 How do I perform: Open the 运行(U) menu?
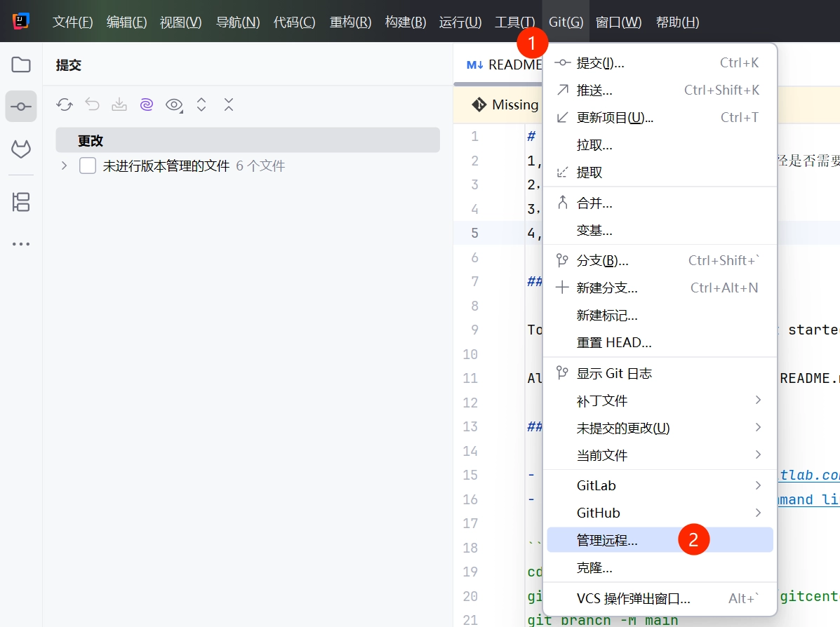460,22
